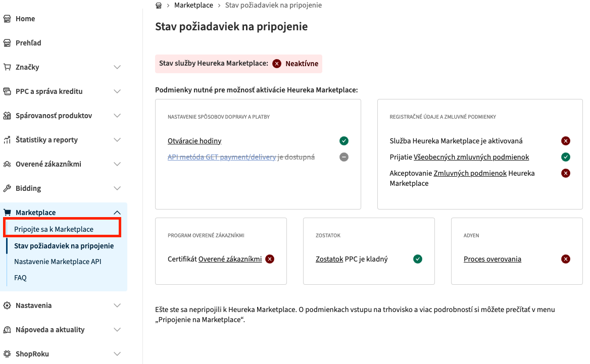This screenshot has height=364, width=590.
Task: Expand the Nastavenia chevron
Action: pyautogui.click(x=117, y=305)
